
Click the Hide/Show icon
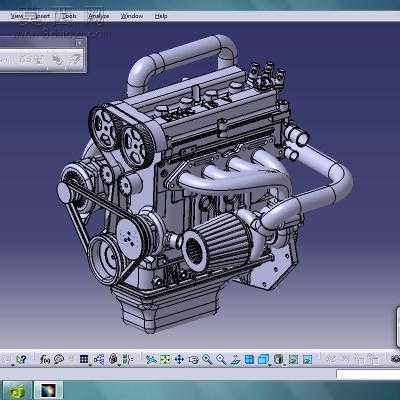click(293, 359)
